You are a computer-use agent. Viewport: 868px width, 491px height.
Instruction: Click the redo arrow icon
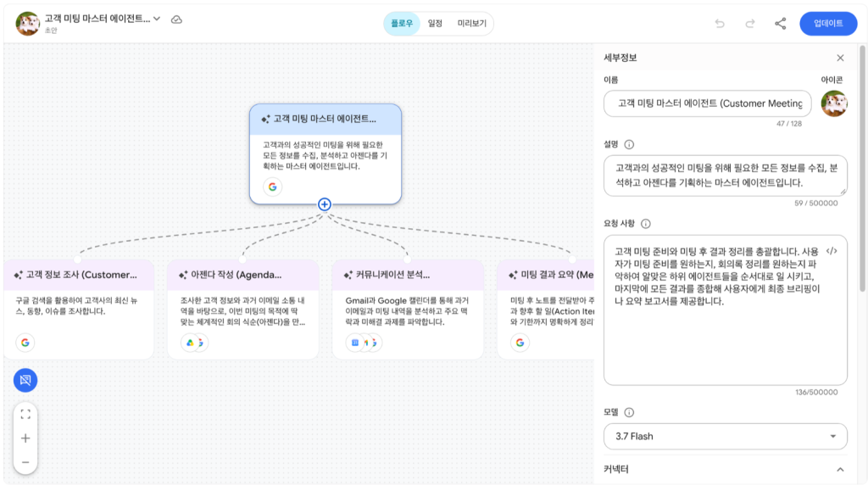point(750,23)
